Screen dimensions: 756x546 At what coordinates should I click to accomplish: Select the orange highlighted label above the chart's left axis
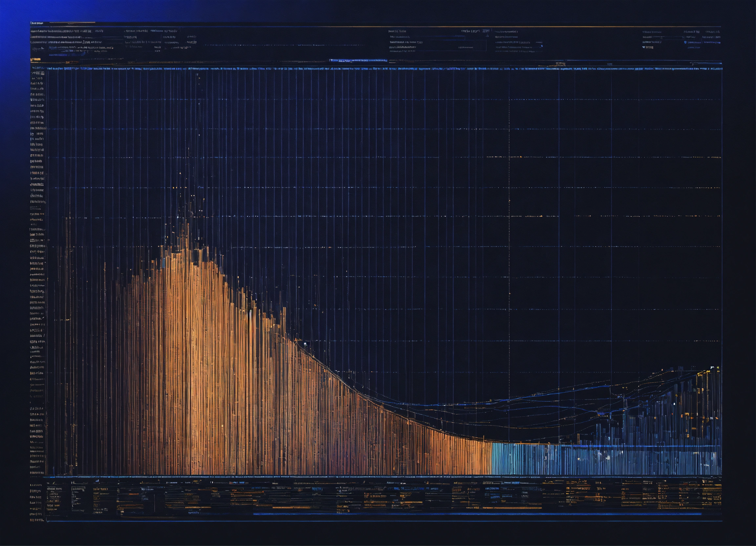(x=36, y=60)
